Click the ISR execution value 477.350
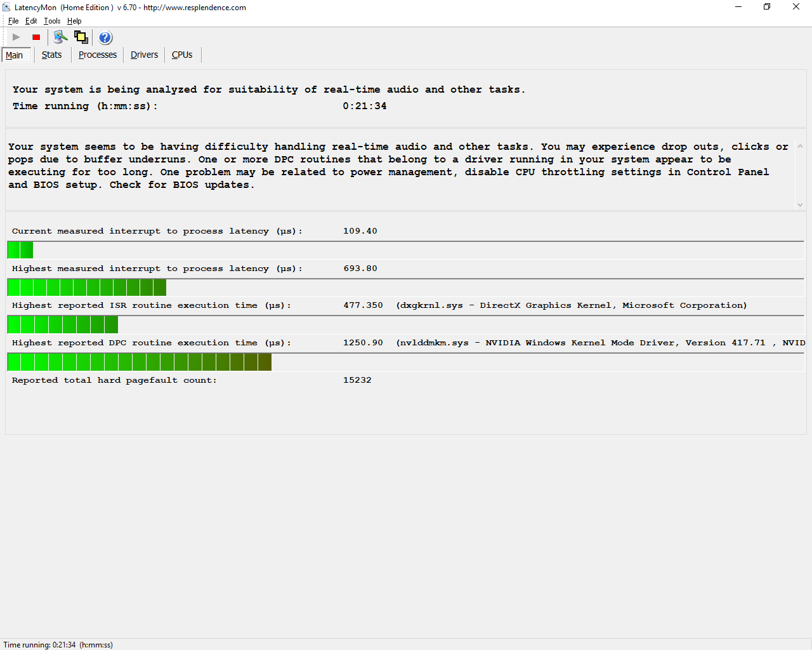Viewport: 812px width, 650px height. (x=363, y=305)
